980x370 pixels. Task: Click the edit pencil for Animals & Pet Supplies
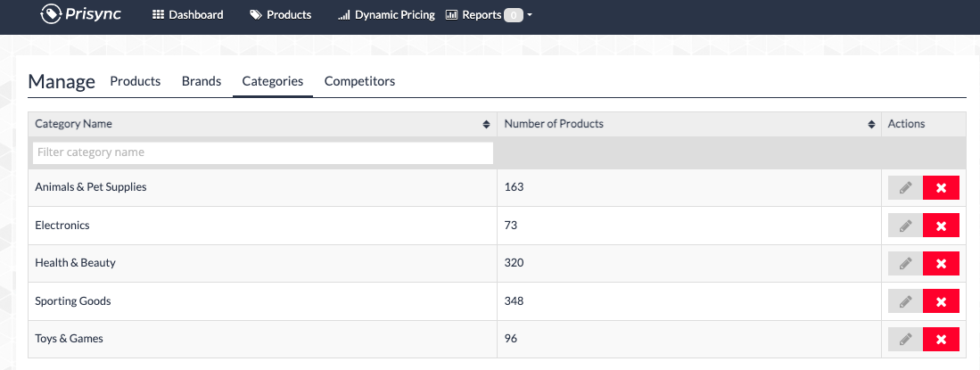pyautogui.click(x=905, y=188)
